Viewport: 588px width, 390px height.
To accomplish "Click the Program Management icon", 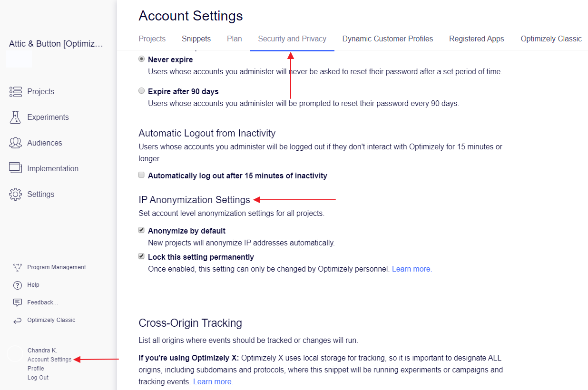I will coord(18,267).
